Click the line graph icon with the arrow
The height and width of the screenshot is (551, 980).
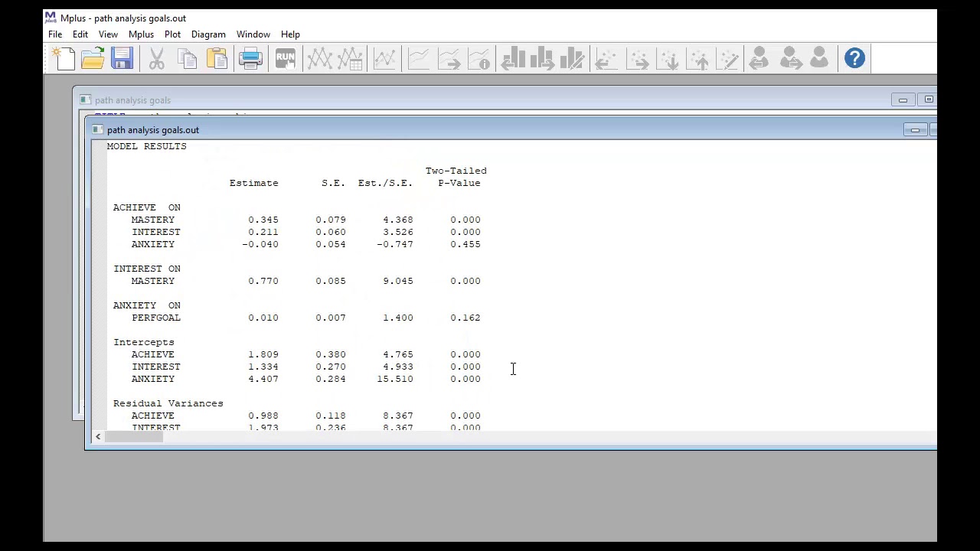click(x=449, y=58)
